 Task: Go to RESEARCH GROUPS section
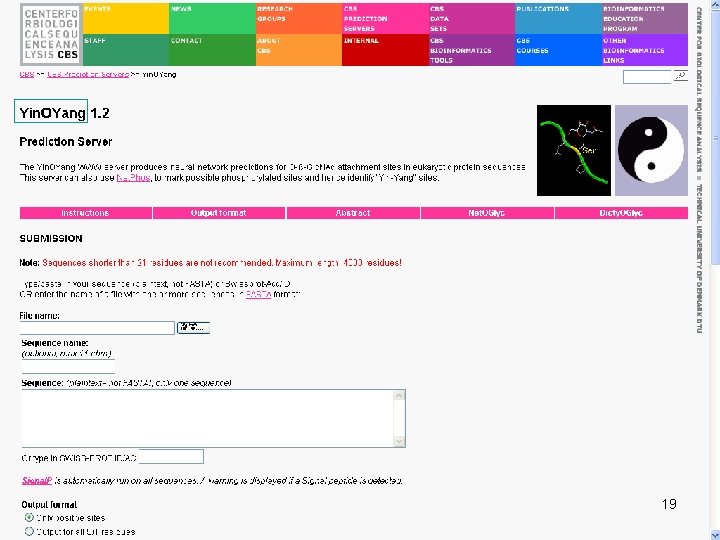[x=299, y=18]
